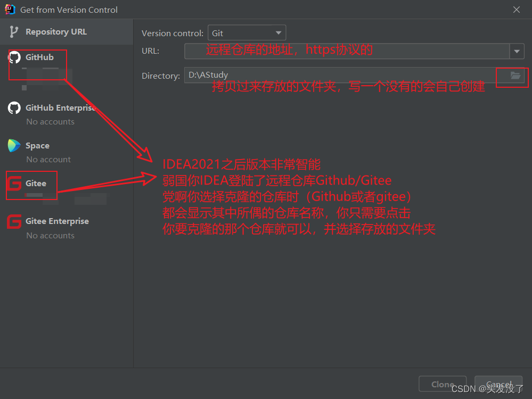Image resolution: width=532 pixels, height=399 pixels.
Task: Expand the URL history dropdown arrow
Action: tap(517, 51)
